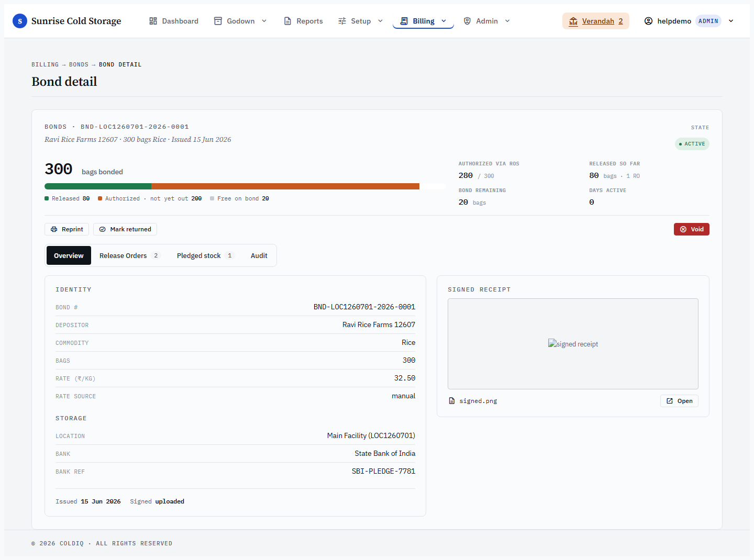This screenshot has width=754, height=560.
Task: Open the Audit tab
Action: (x=259, y=255)
